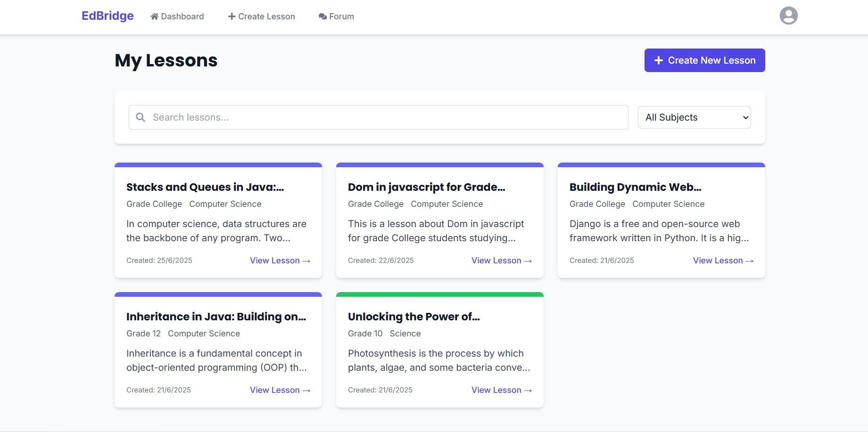View the Dom in javascript lesson
This screenshot has width=868, height=432.
point(501,261)
